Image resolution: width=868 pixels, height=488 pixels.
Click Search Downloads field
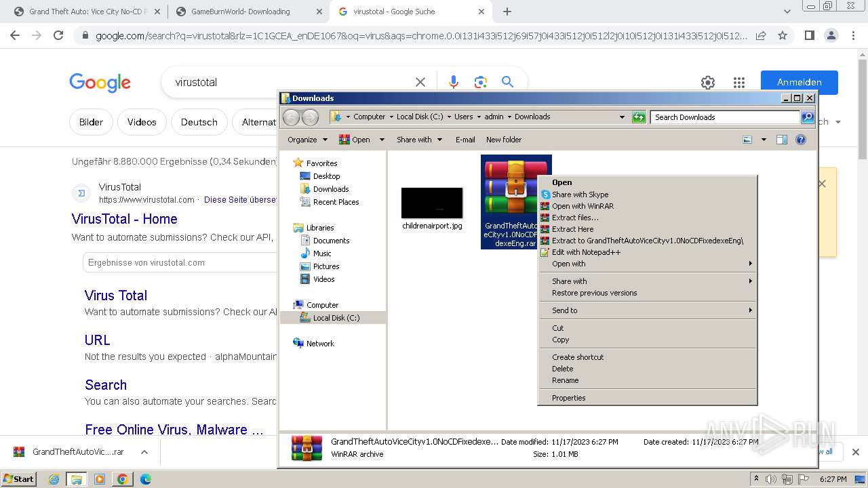725,117
